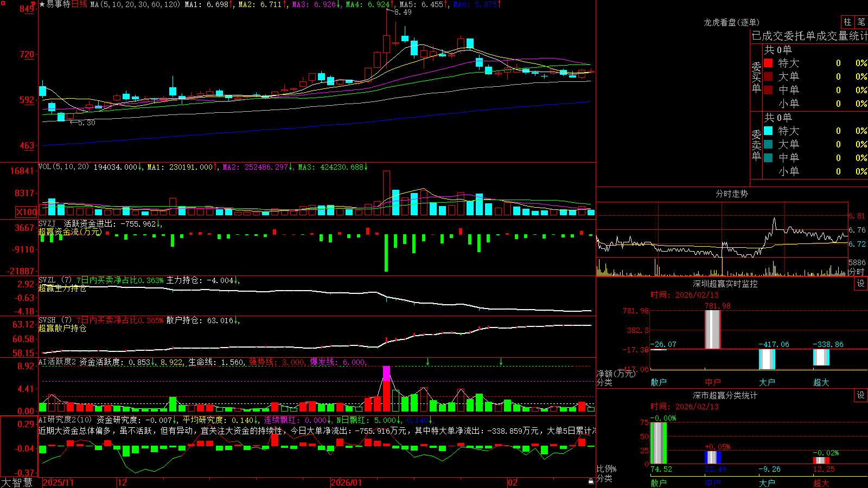Click the 超赢主力持仓 label
This screenshot has width=868, height=488.
pos(62,288)
